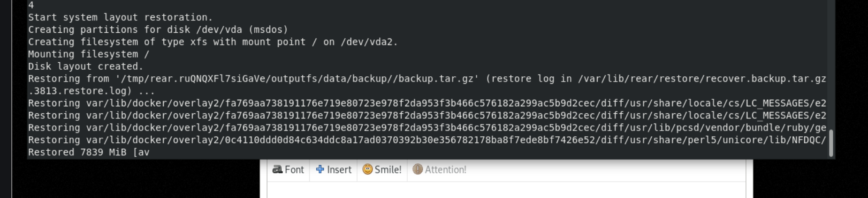Click the 'Restored 7839 MiB' progress line
This screenshot has height=198, width=868.
(x=89, y=152)
